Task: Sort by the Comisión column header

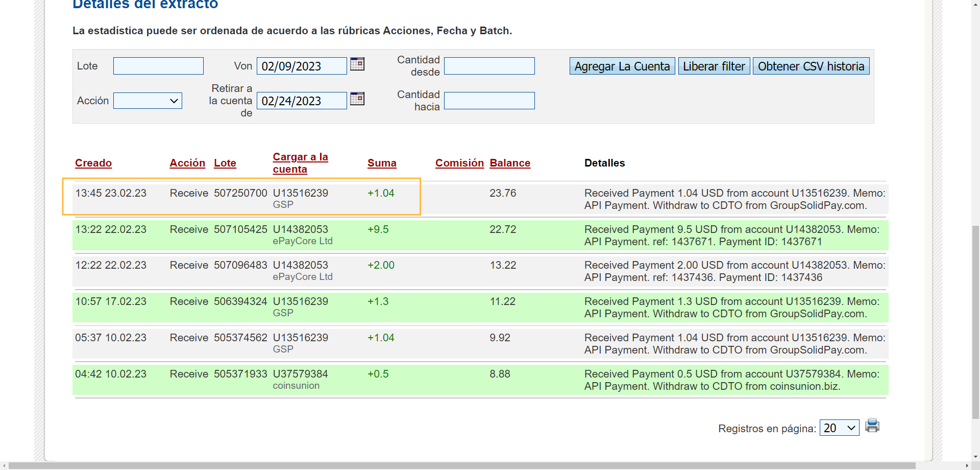Action: coord(459,163)
